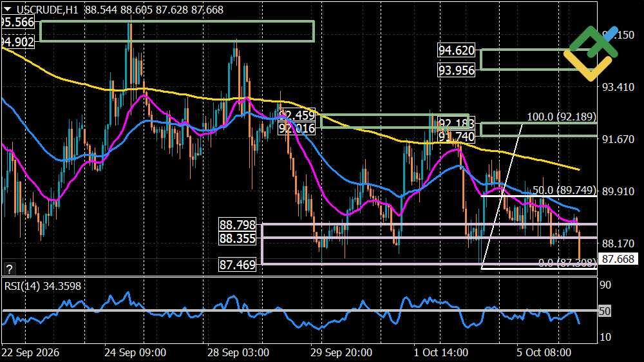
Task: Click the 89.910 price scale value
Action: point(618,191)
